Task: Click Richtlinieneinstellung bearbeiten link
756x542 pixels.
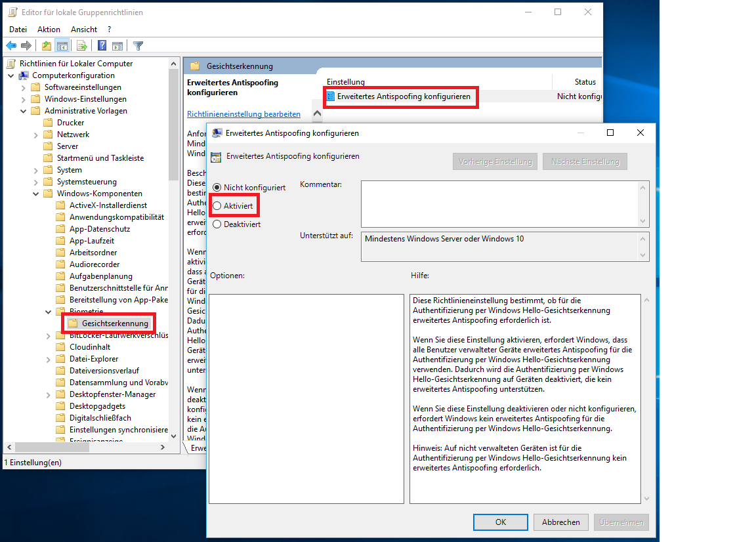Action: (x=243, y=114)
